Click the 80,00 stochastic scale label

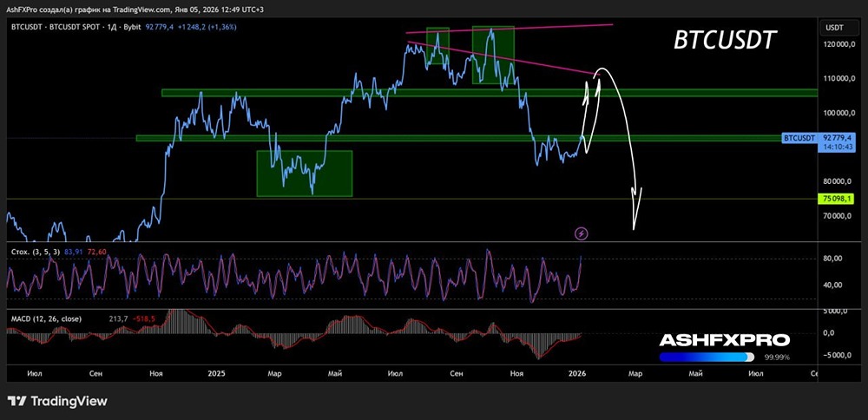(x=833, y=259)
